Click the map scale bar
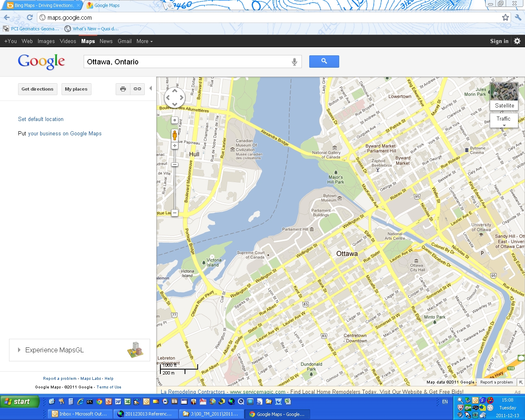This screenshot has width=525, height=420. click(x=179, y=369)
